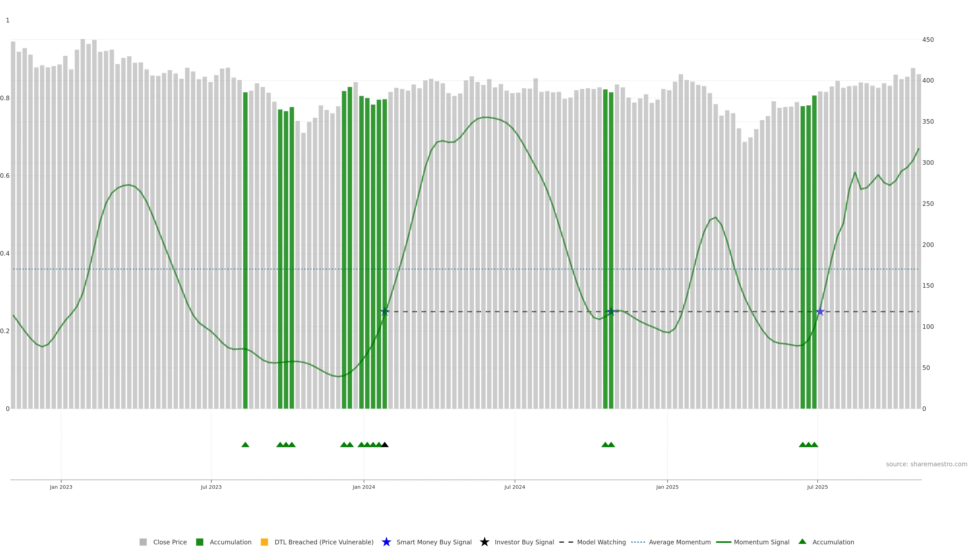980x551 pixels.
Task: Click the black star Investor Buy legend icon
Action: click(484, 542)
